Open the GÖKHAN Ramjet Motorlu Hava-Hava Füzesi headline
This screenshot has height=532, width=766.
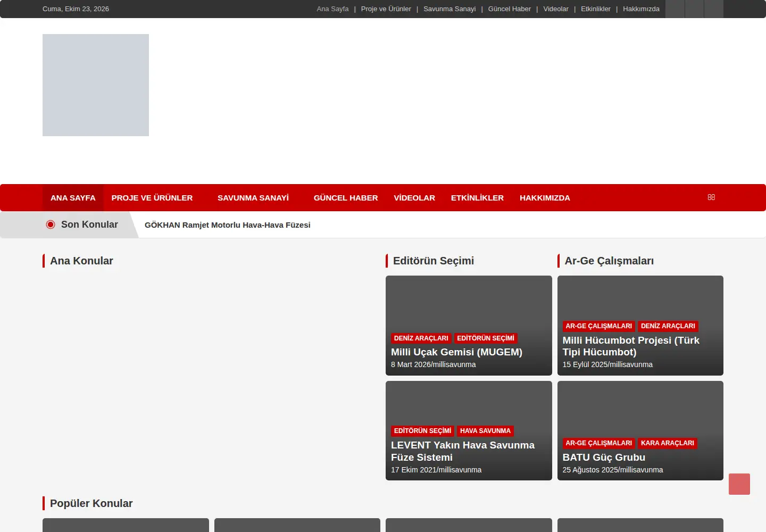tap(228, 225)
